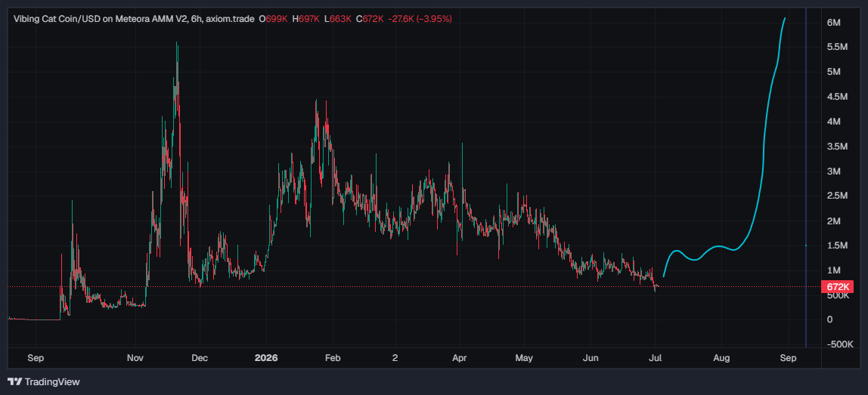Click the 2026 label on time axis
The height and width of the screenshot is (395, 868).
(265, 358)
